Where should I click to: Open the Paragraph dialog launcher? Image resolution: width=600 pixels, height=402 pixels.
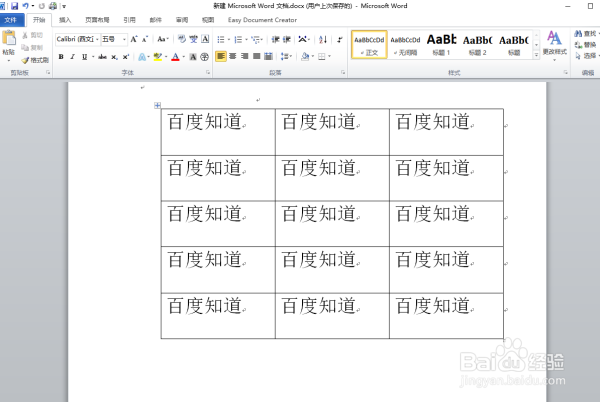pos(343,72)
